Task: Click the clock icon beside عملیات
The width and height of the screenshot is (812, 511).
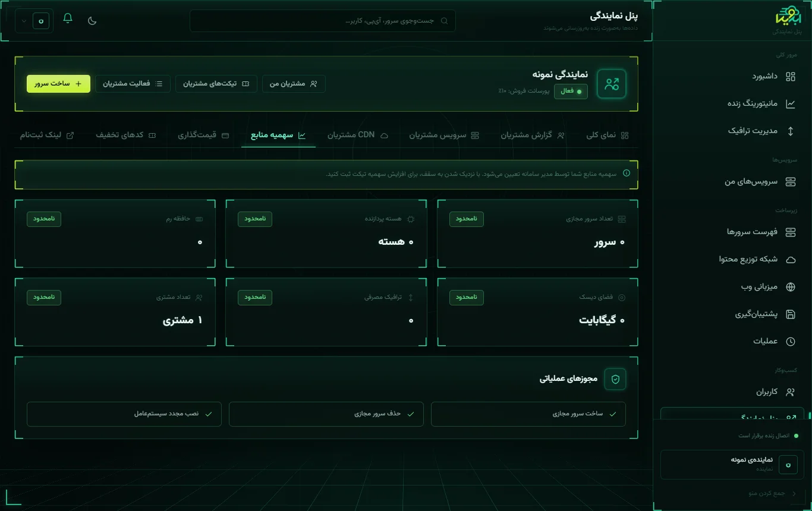Action: [791, 341]
